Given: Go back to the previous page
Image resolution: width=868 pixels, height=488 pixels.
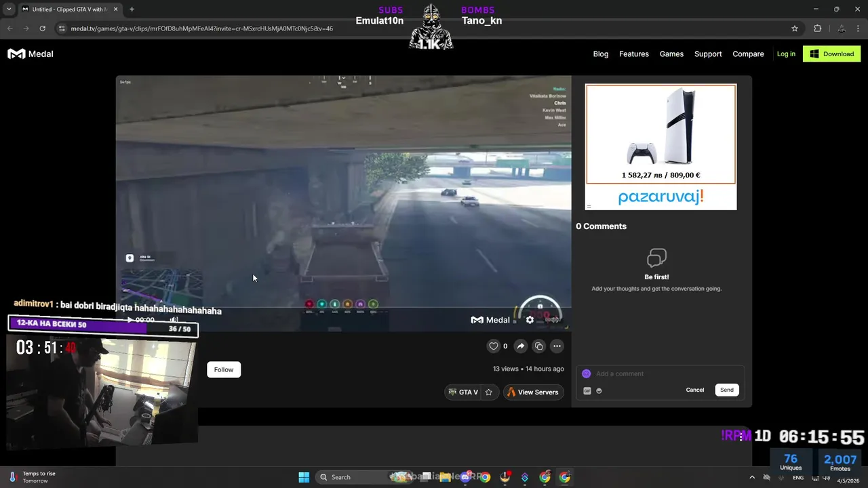Looking at the screenshot, I should coord(9,28).
